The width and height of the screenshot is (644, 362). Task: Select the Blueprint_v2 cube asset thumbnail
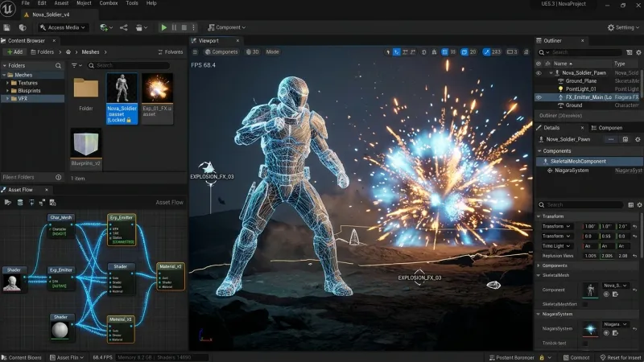(x=86, y=148)
